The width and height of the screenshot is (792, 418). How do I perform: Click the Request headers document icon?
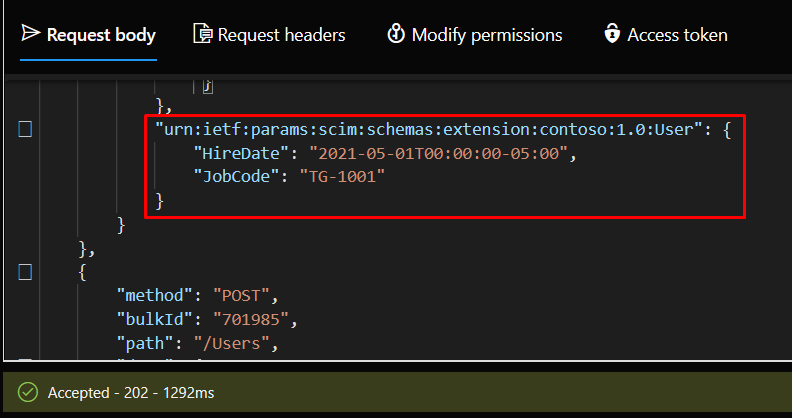(x=203, y=35)
